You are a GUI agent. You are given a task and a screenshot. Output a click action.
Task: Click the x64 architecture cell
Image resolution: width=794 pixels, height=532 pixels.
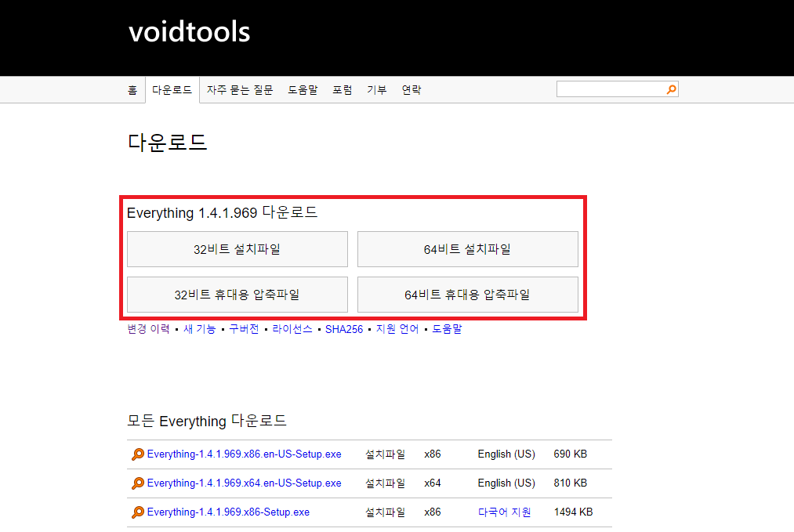[x=433, y=483]
